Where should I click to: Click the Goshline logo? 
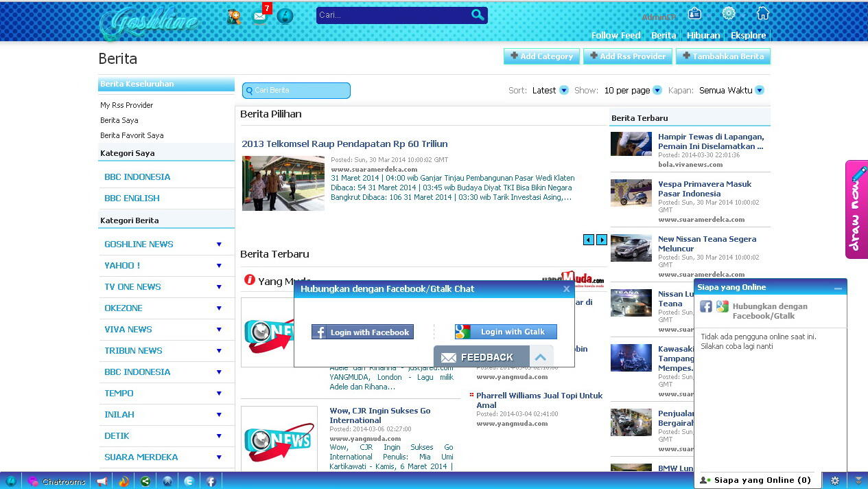click(x=148, y=22)
